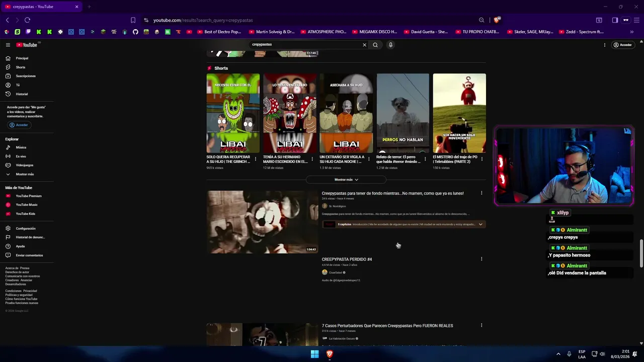Image resolution: width=644 pixels, height=362 pixels.
Task: Open La Habitación Oscura channel link
Action: pos(342,338)
